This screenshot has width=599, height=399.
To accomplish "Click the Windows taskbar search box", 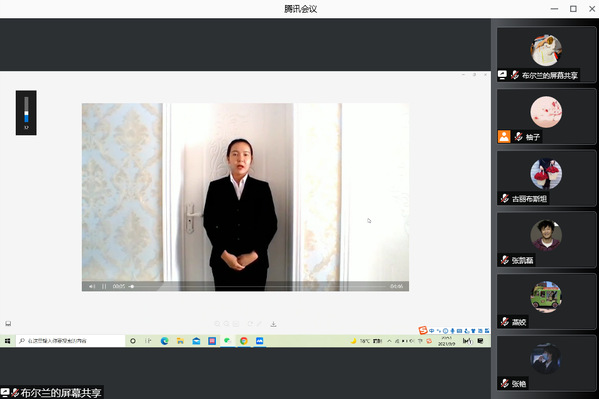I will pyautogui.click(x=71, y=341).
